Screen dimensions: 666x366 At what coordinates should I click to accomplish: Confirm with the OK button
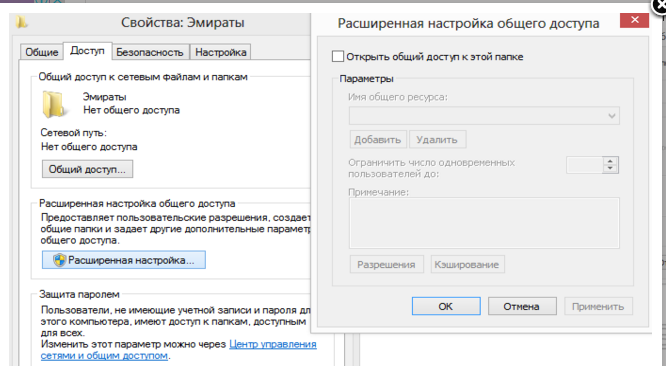446,306
